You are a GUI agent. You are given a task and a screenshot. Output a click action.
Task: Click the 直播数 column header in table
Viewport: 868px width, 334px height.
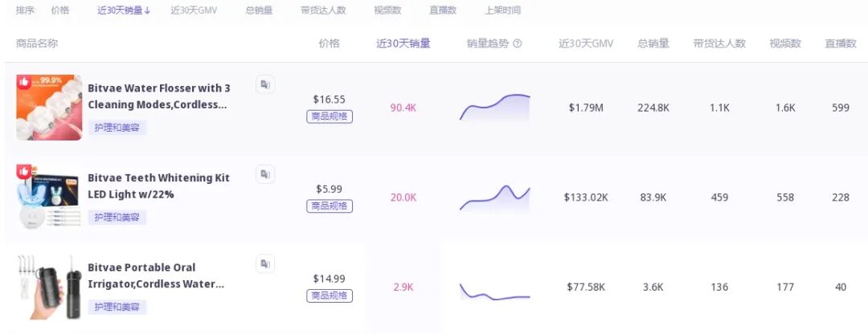click(x=841, y=43)
